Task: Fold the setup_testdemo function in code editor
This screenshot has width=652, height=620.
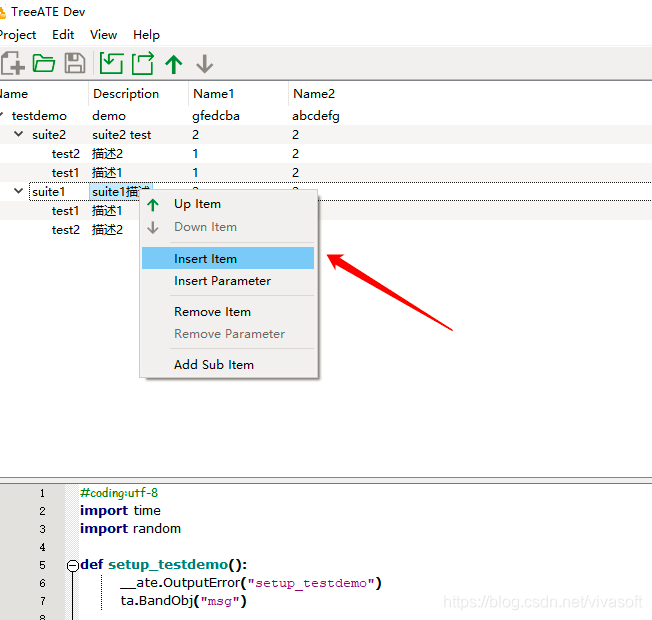Action: pyautogui.click(x=73, y=565)
